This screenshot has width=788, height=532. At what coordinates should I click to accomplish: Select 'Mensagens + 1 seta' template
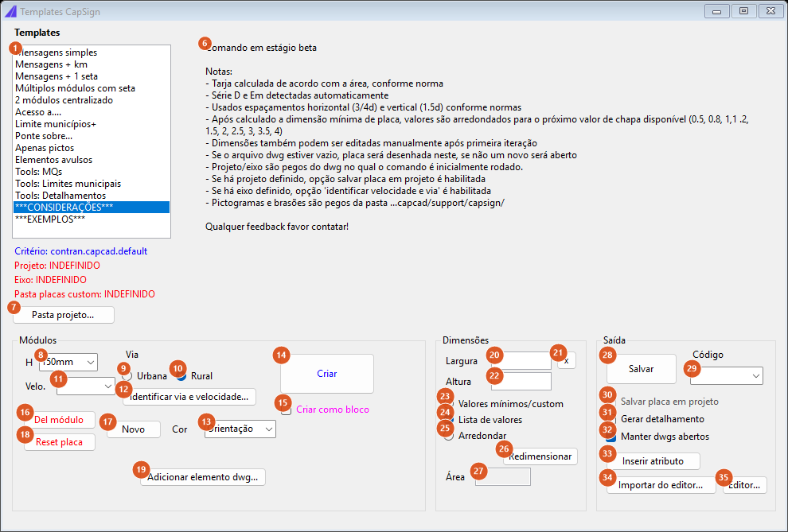coord(92,76)
